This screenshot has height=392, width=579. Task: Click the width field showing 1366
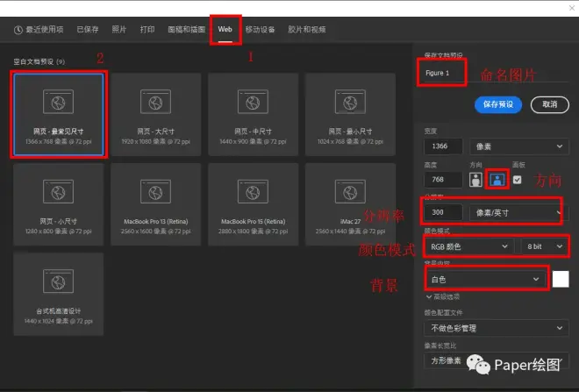pos(443,146)
